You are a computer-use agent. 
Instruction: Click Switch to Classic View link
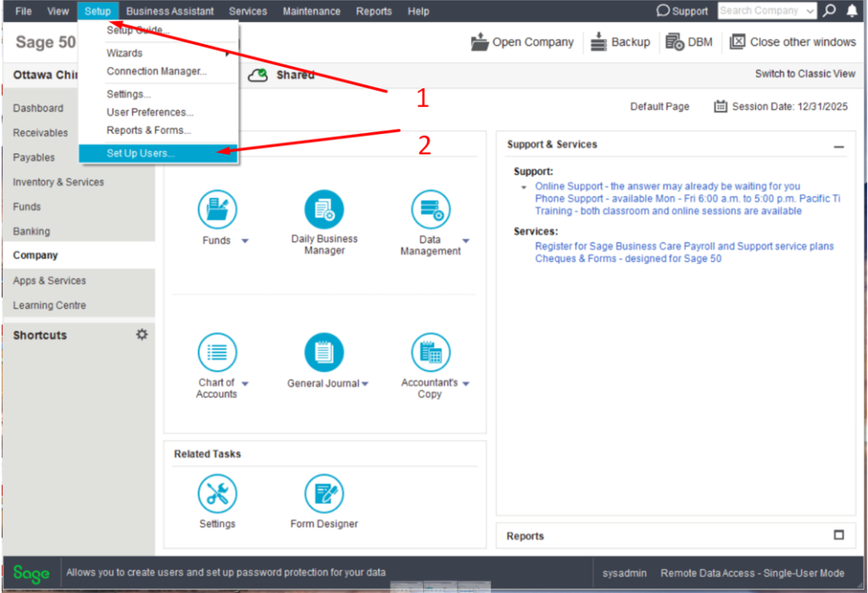tap(804, 74)
